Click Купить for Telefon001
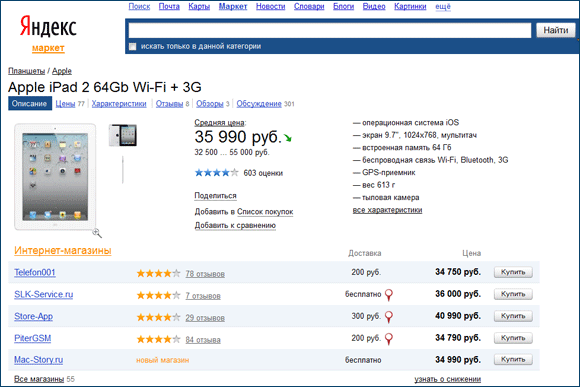 513,272
